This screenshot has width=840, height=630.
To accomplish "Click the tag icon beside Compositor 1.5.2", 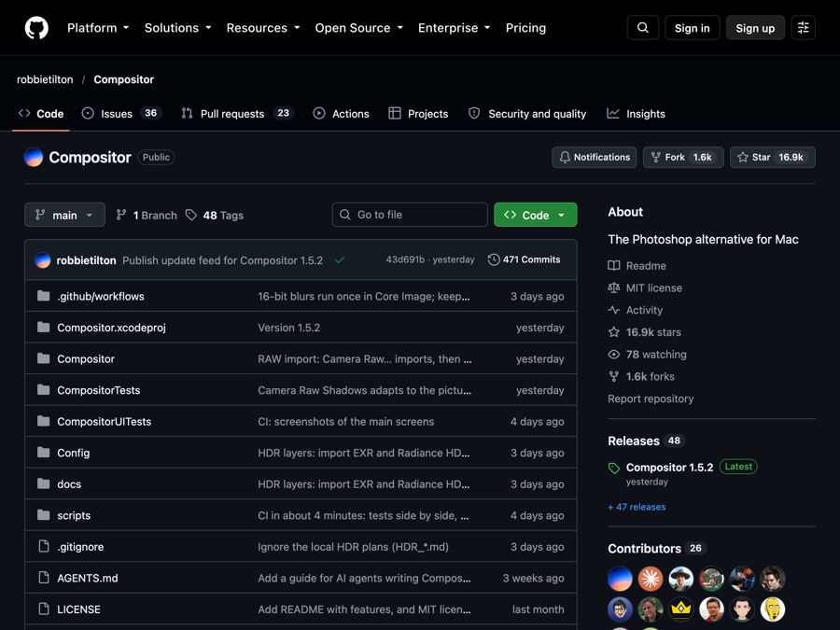I will [614, 469].
